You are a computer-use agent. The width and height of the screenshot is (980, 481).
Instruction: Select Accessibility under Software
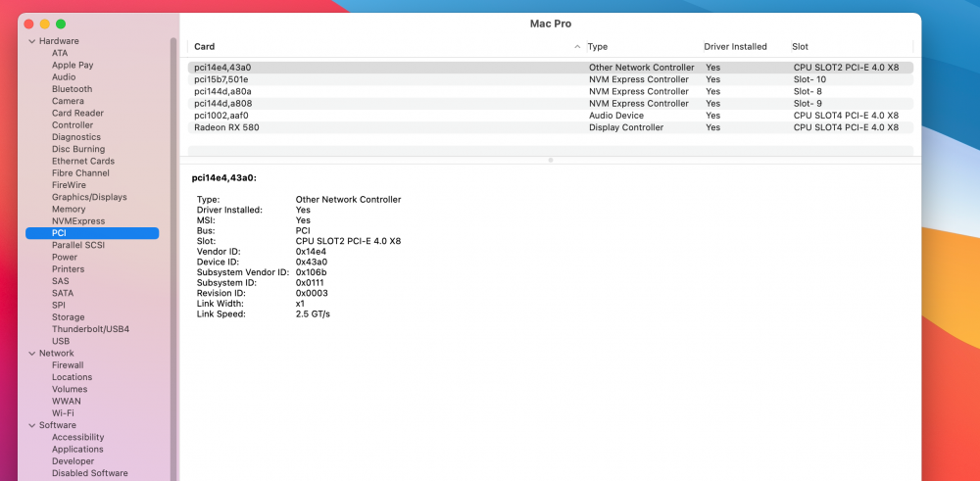pos(78,437)
